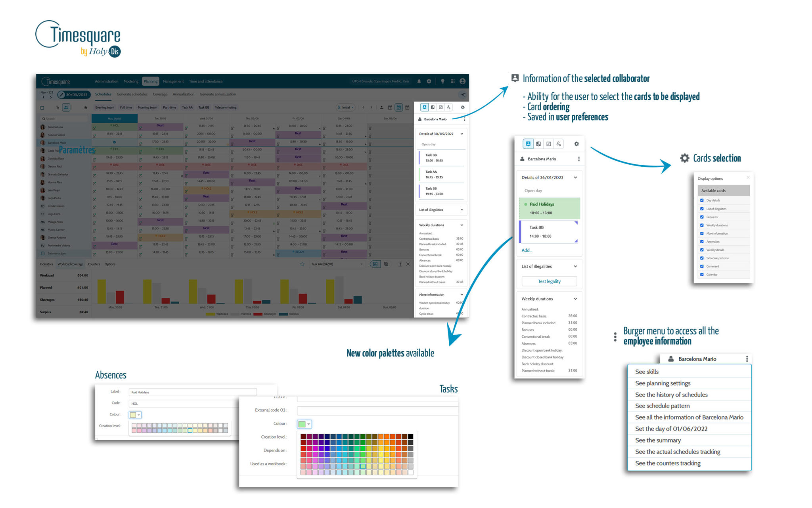
Task: Collapse the Weekly durations card in the enlarged panel
Action: click(x=575, y=299)
